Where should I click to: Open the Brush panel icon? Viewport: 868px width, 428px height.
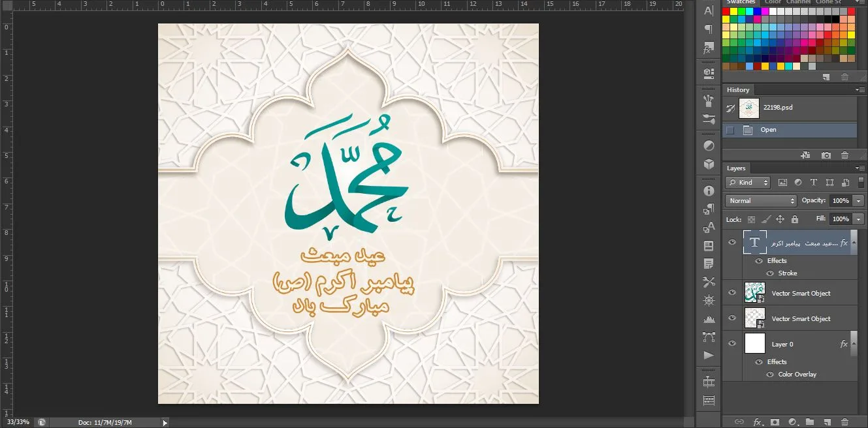point(709,100)
